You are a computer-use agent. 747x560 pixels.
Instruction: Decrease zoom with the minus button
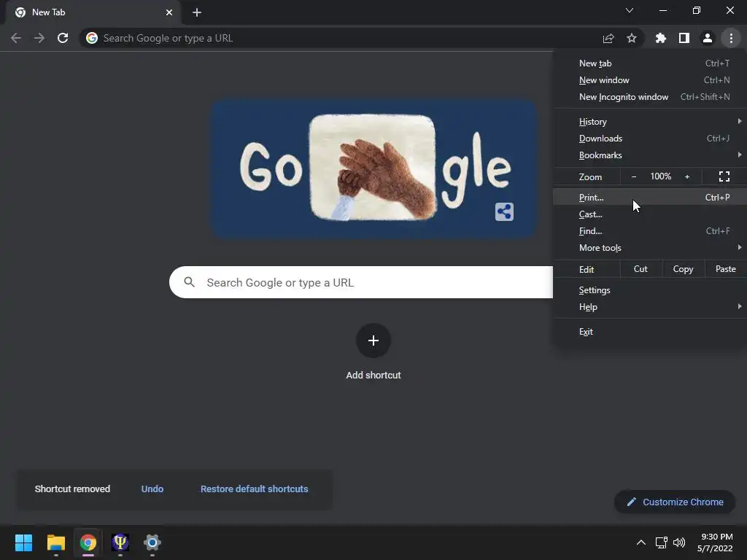(634, 176)
